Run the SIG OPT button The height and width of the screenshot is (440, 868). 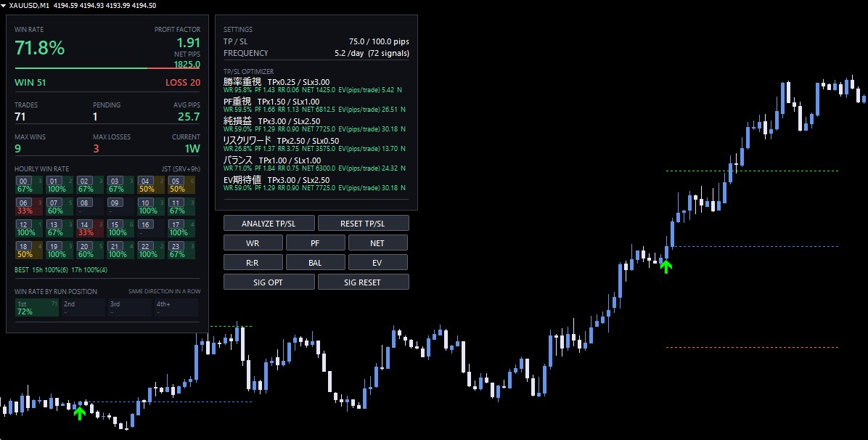(x=269, y=282)
